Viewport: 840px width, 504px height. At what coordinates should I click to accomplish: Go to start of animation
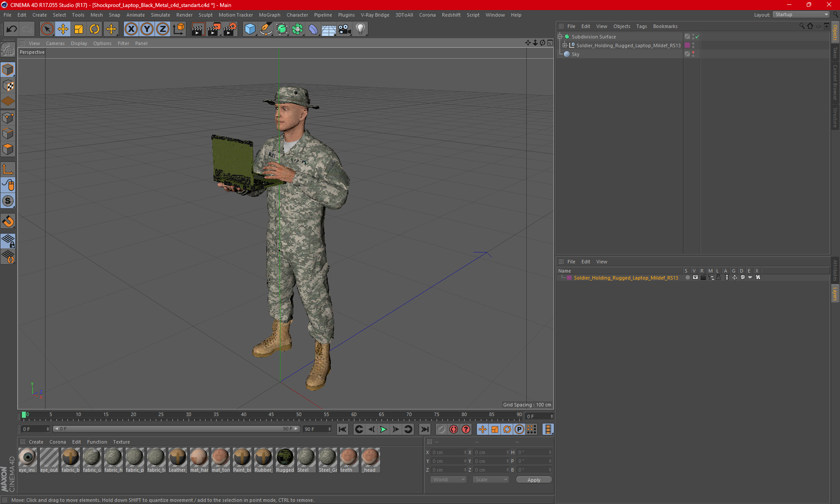343,429
